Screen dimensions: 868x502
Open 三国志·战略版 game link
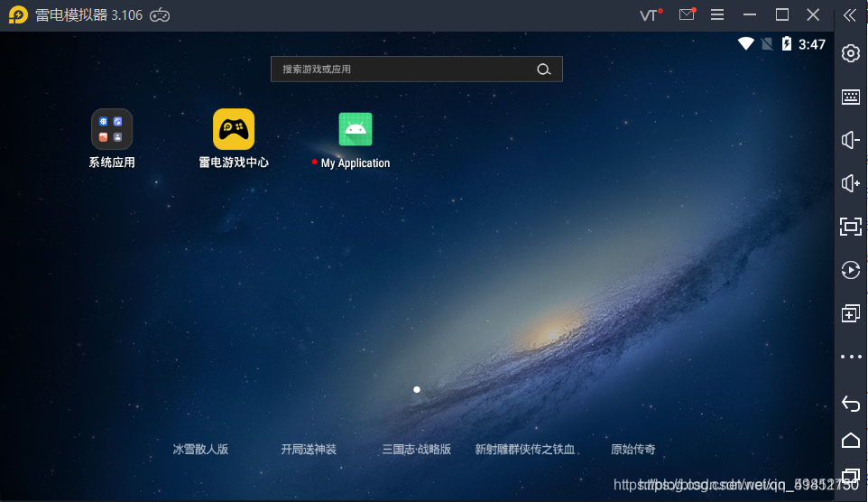[416, 450]
